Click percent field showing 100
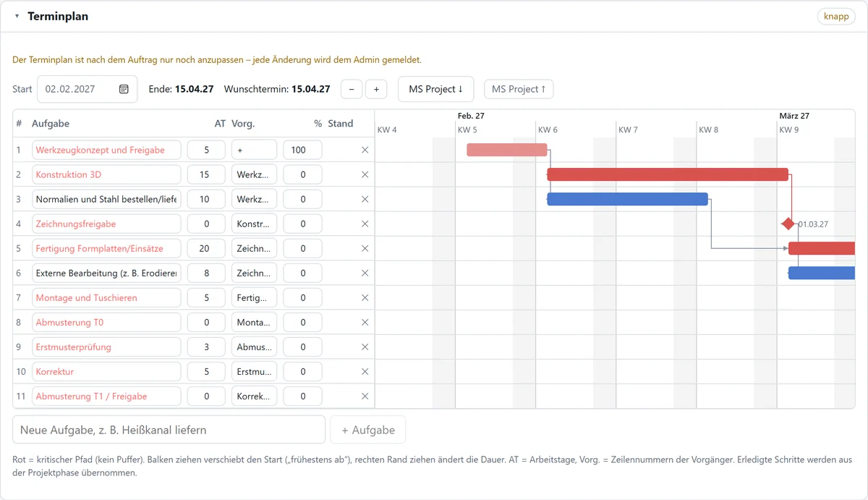This screenshot has height=500, width=868. [x=302, y=150]
